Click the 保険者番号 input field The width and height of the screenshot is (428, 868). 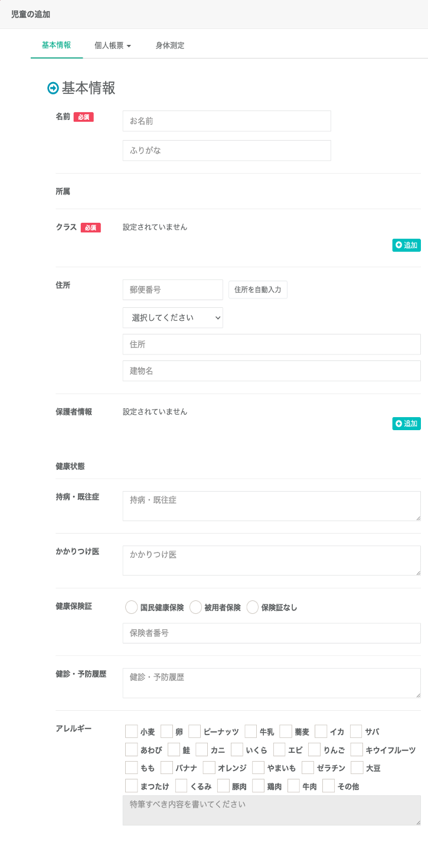[272, 633]
